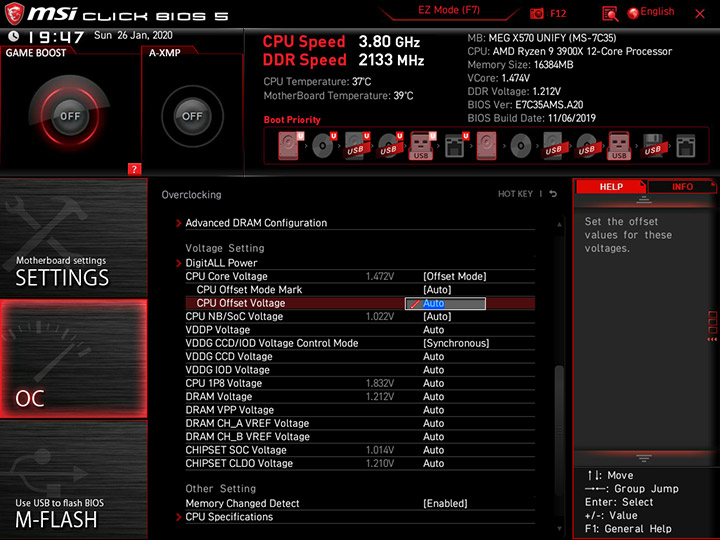Click the VDDG CCD Voltage Auto value
The width and height of the screenshot is (720, 540).
[433, 356]
